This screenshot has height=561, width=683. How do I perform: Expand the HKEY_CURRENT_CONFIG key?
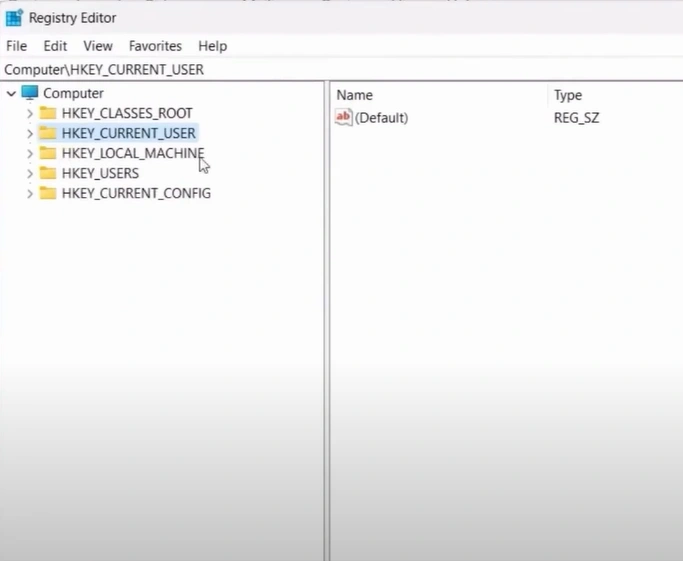point(30,194)
